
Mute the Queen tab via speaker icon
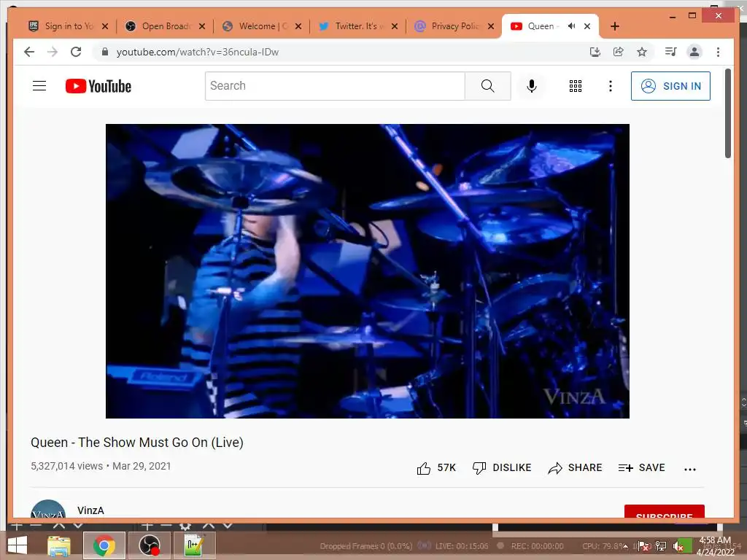tap(572, 26)
